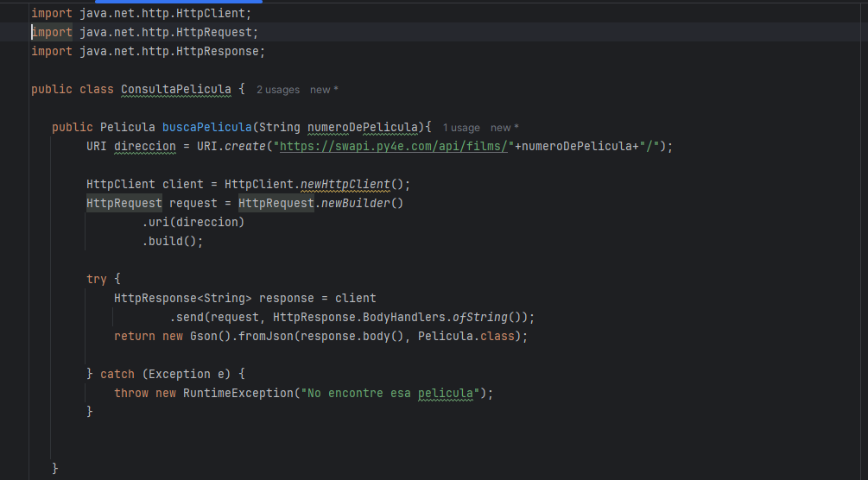Image resolution: width=868 pixels, height=480 pixels.
Task: Click the Pelicula return type in the method signature
Action: click(127, 127)
